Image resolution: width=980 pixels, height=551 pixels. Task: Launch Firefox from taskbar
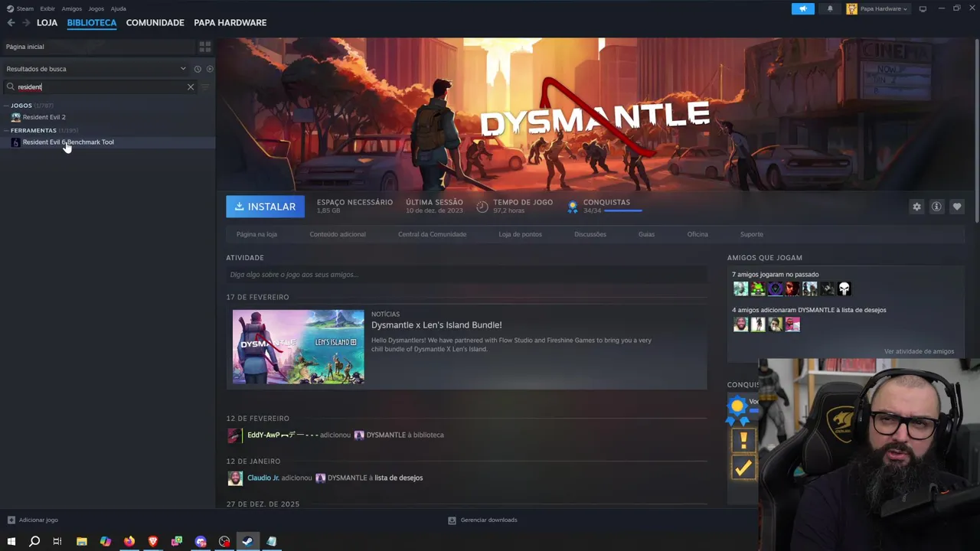point(129,541)
